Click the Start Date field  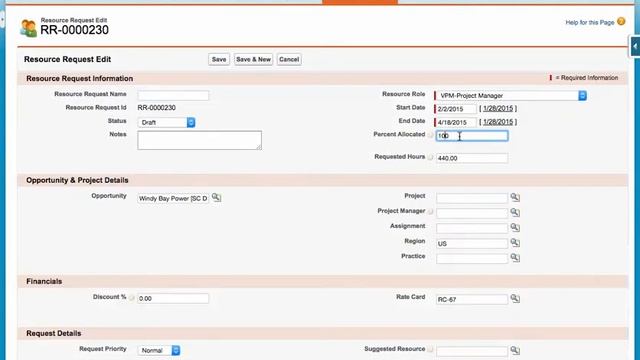click(456, 109)
